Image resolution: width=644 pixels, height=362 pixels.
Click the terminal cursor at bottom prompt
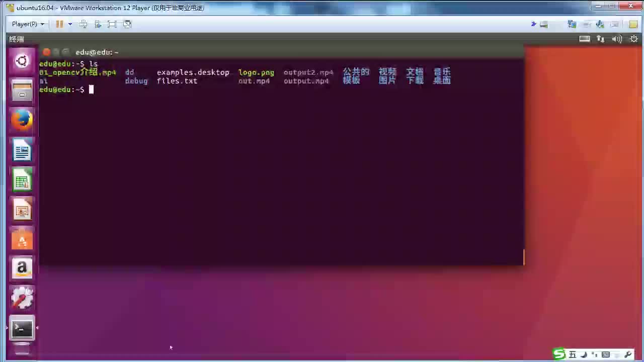click(x=92, y=89)
